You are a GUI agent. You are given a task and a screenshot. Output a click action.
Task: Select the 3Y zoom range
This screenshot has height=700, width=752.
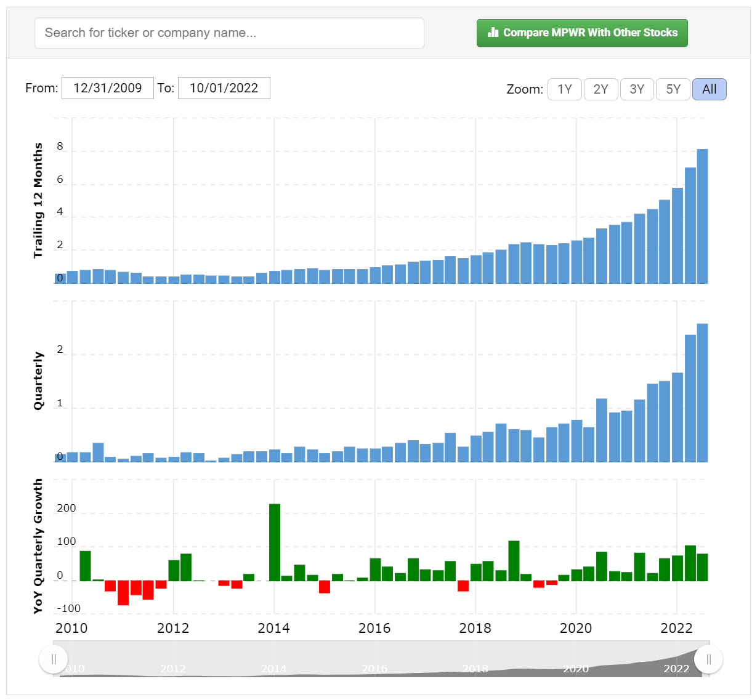(x=637, y=89)
